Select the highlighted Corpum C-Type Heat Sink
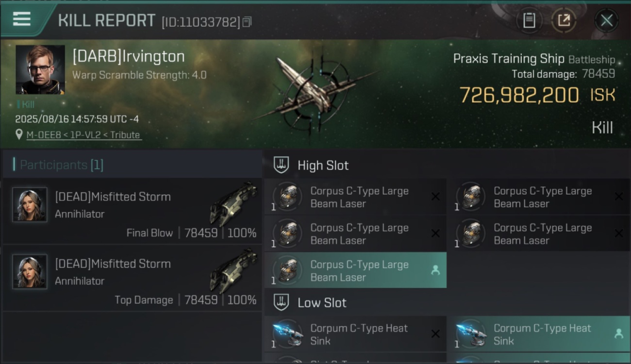The width and height of the screenshot is (631, 364). [539, 334]
